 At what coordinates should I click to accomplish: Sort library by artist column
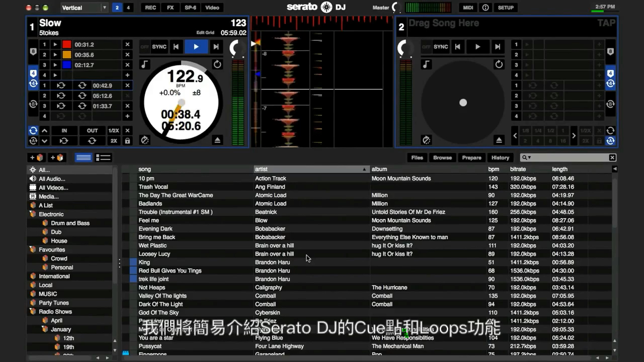pos(311,169)
